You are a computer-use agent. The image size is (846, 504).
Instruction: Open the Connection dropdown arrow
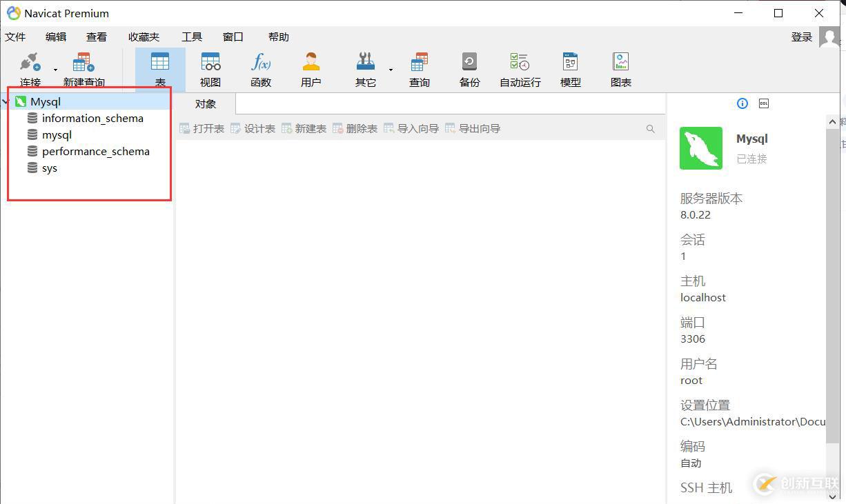pos(56,70)
